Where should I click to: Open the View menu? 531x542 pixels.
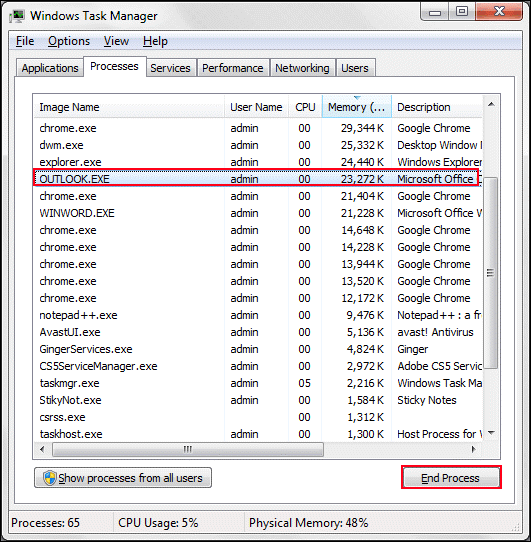click(x=116, y=41)
